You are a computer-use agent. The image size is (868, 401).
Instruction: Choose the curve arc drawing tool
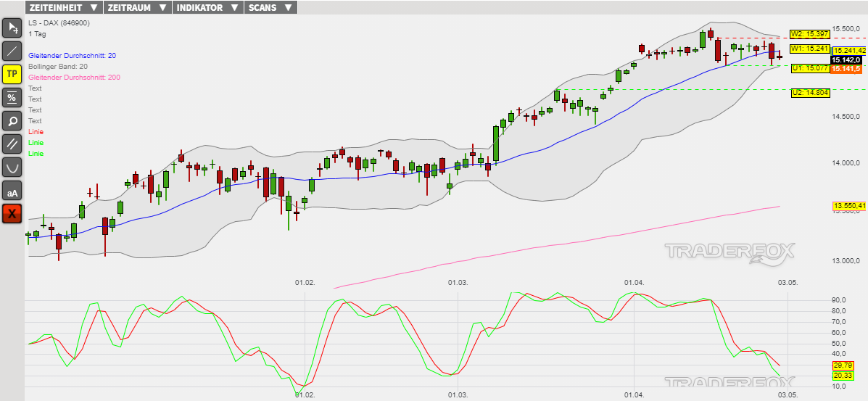click(12, 167)
